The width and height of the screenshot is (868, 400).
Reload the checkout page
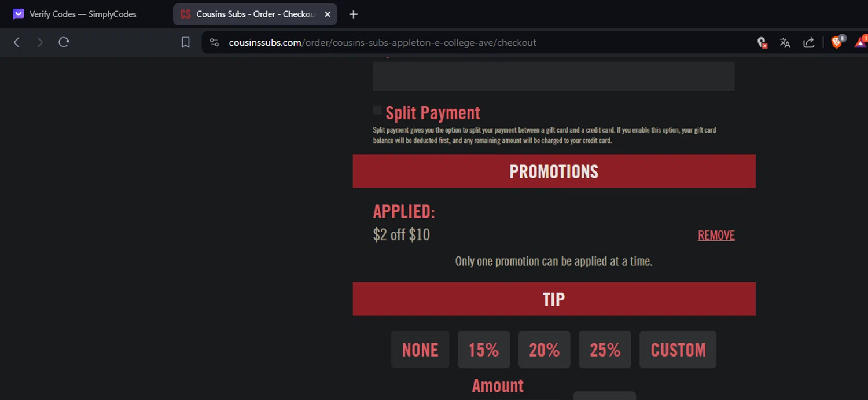pos(64,42)
